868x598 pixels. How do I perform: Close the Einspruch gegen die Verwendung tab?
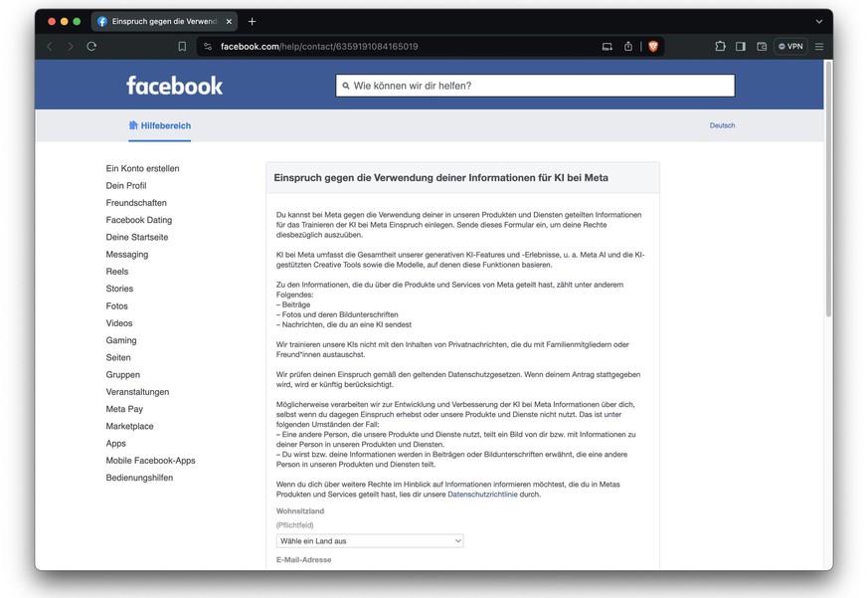coord(229,21)
